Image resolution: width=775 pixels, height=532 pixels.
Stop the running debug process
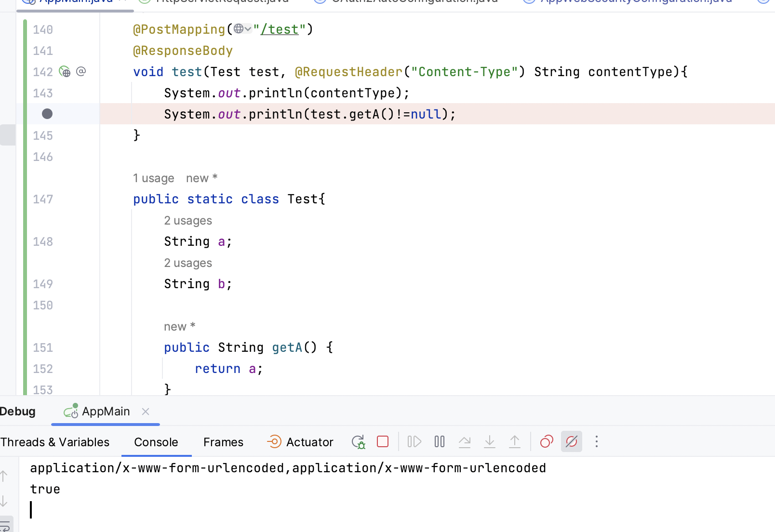point(383,441)
